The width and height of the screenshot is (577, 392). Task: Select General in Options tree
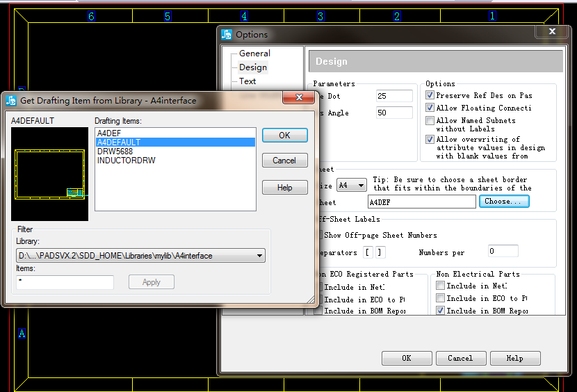[x=254, y=54]
